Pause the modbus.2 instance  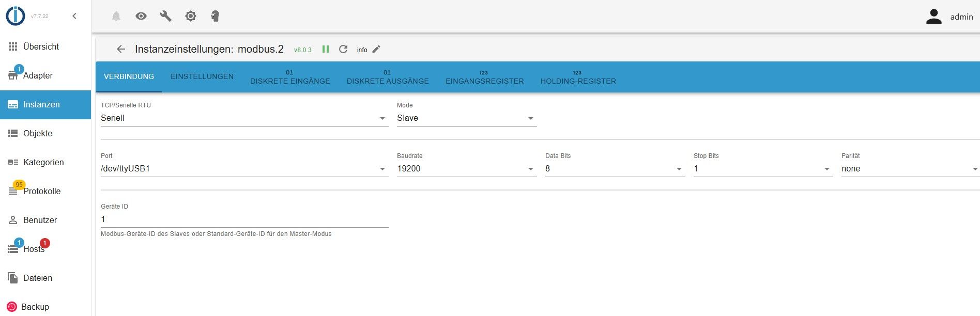coord(326,49)
